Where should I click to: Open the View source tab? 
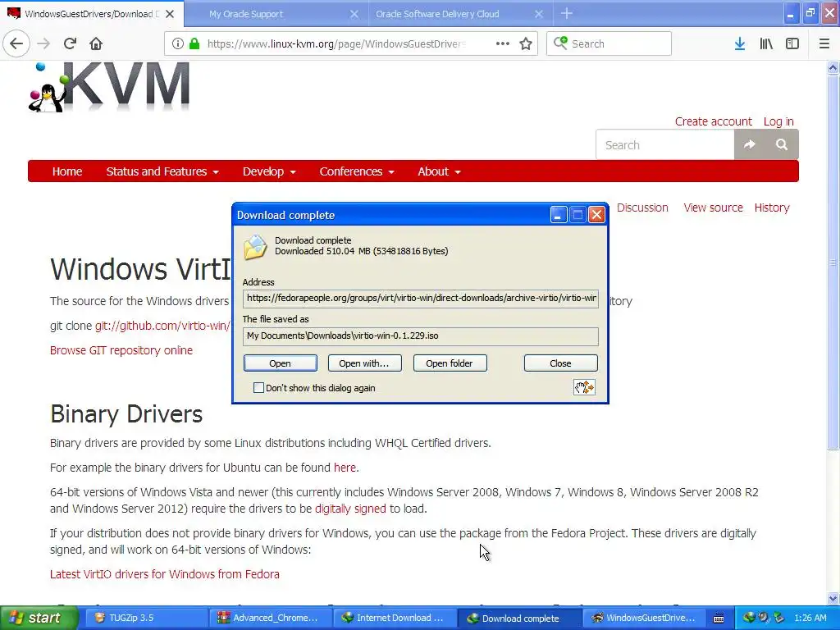pos(713,208)
